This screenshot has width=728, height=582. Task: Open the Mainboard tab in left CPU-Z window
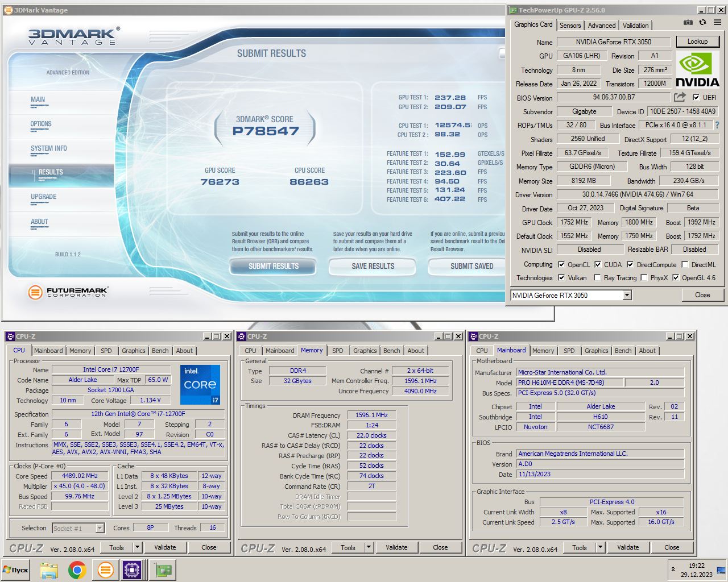coord(48,351)
